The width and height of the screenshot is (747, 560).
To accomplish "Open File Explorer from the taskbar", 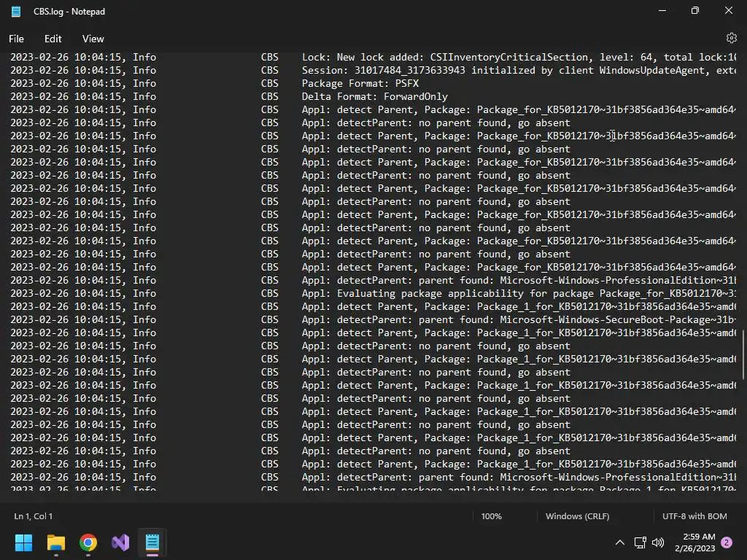I will pyautogui.click(x=55, y=542).
